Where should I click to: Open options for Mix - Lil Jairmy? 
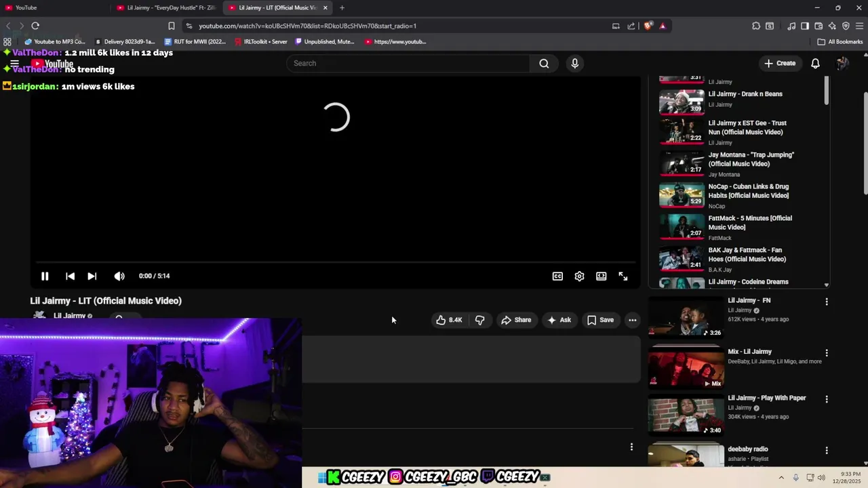826,352
